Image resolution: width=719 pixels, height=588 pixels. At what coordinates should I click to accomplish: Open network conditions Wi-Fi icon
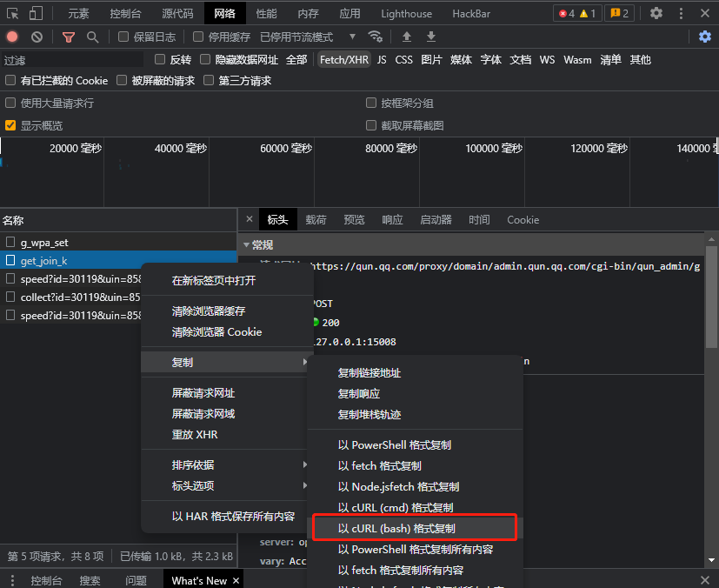(x=375, y=37)
